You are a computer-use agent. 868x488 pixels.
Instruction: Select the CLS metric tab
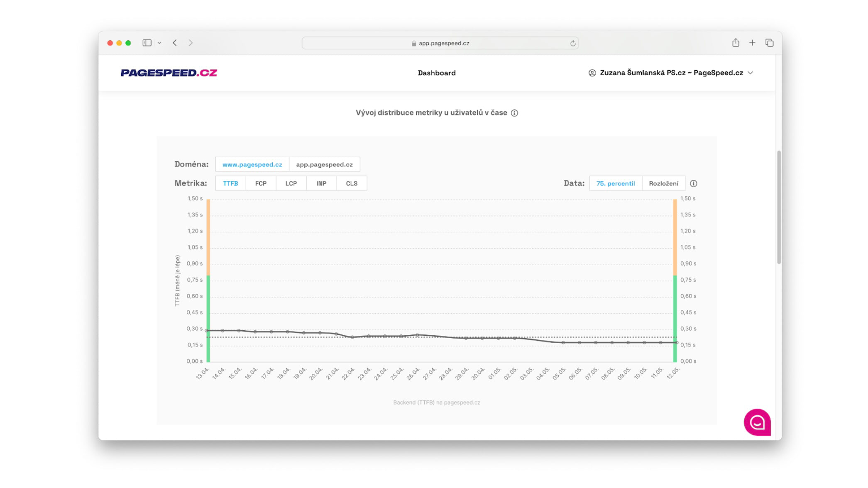tap(351, 183)
